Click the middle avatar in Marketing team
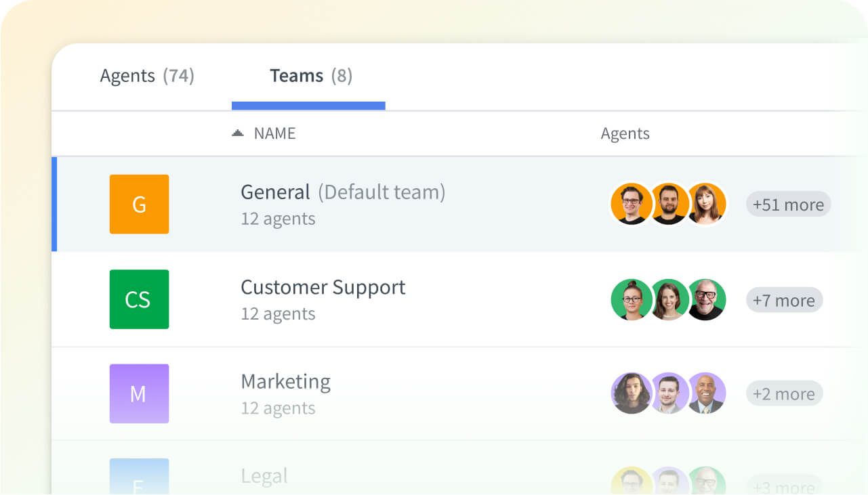Screen dimensions: 868x495 pyautogui.click(x=669, y=393)
